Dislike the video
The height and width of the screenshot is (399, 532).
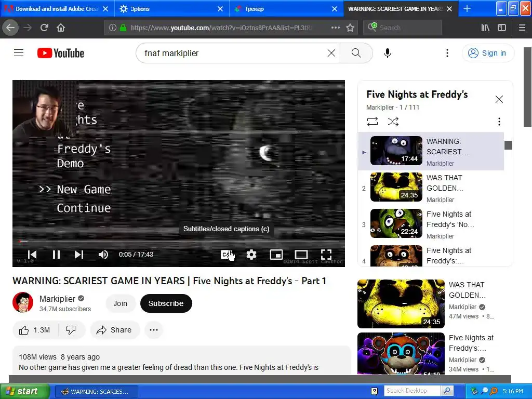(71, 330)
